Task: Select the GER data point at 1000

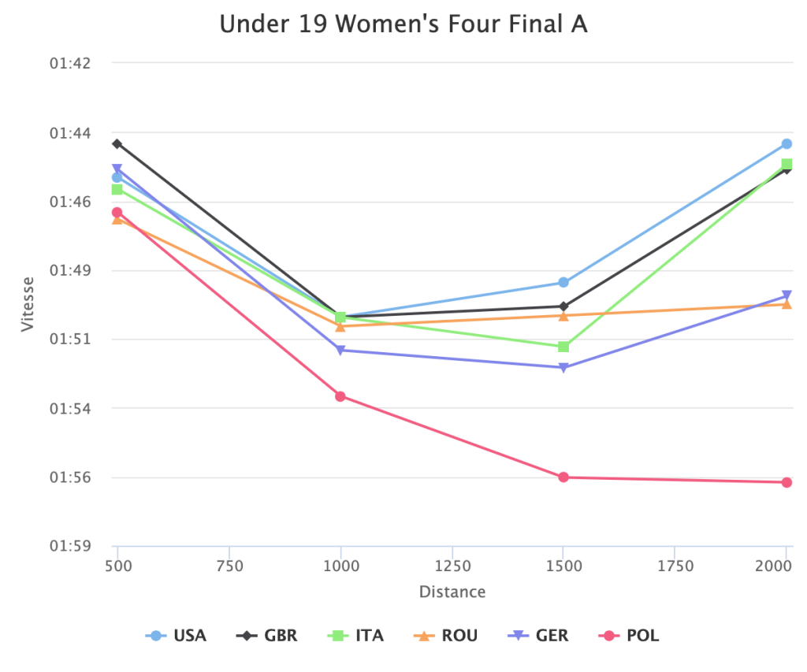Action: (340, 351)
